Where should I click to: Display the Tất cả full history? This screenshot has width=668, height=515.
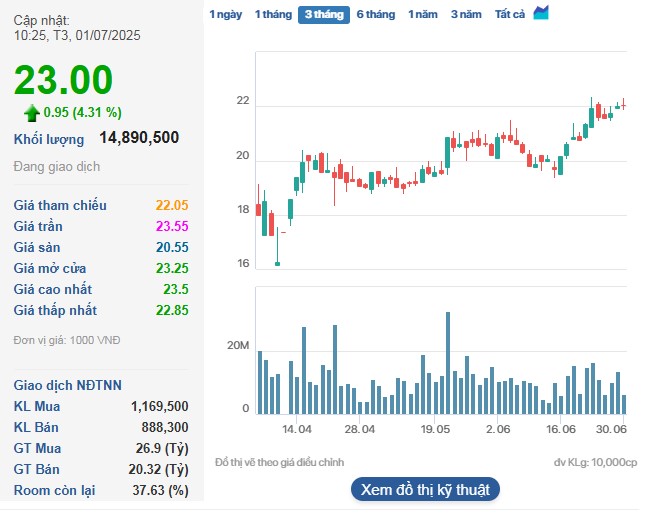[510, 15]
